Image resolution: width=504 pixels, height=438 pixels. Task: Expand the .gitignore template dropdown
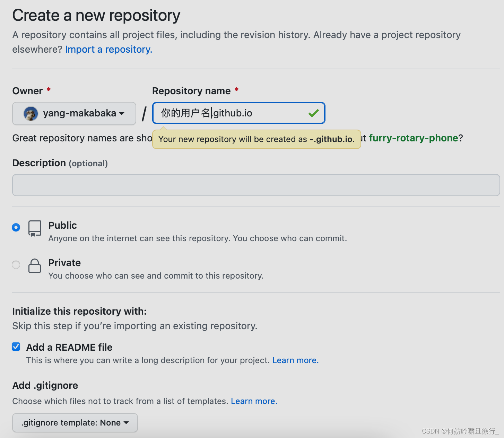[75, 423]
